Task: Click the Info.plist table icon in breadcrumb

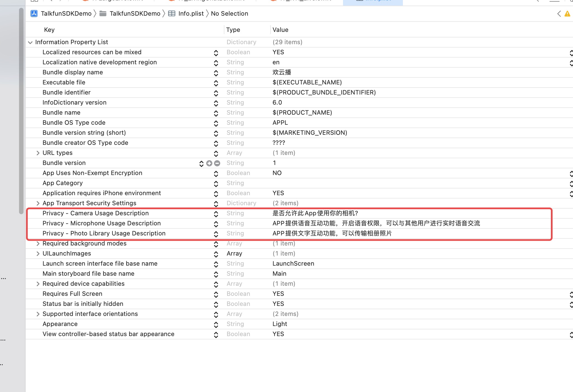Action: click(x=172, y=13)
